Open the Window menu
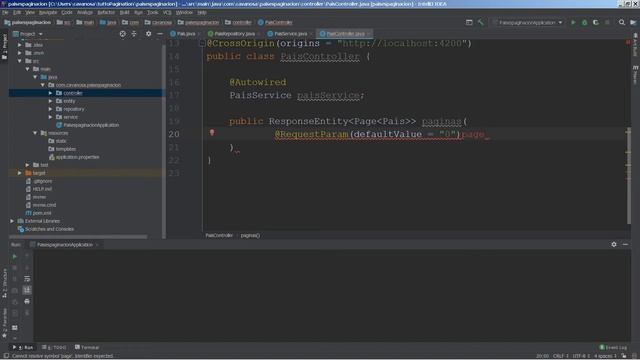 click(x=184, y=13)
